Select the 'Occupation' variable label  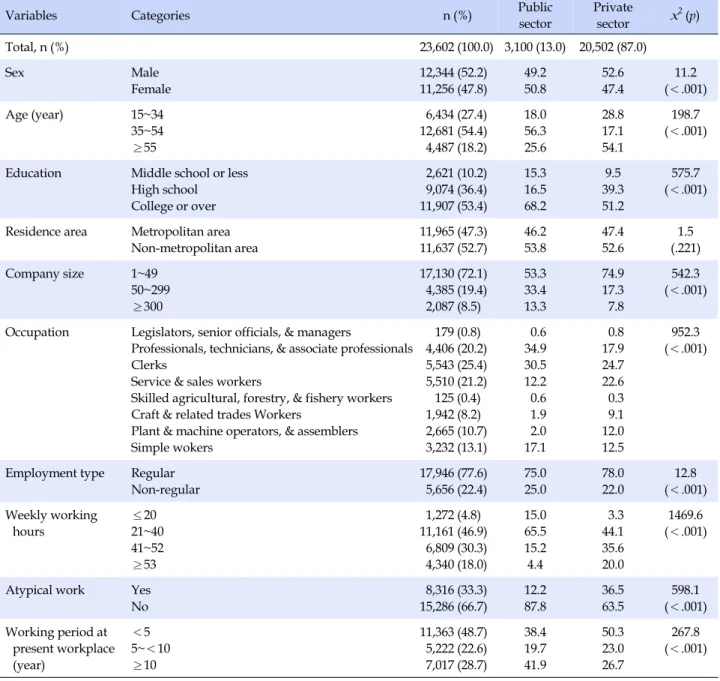(x=37, y=332)
